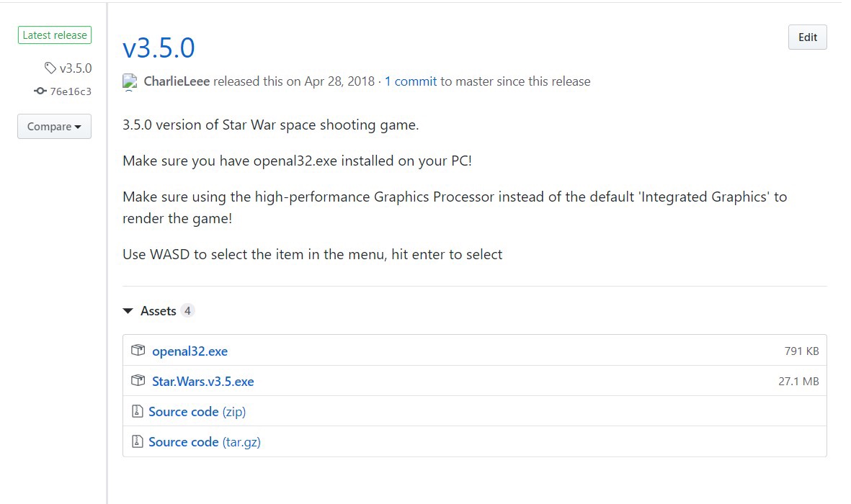Click the package icon for openal32.exe
Viewport: 851px width, 504px height.
[x=138, y=351]
